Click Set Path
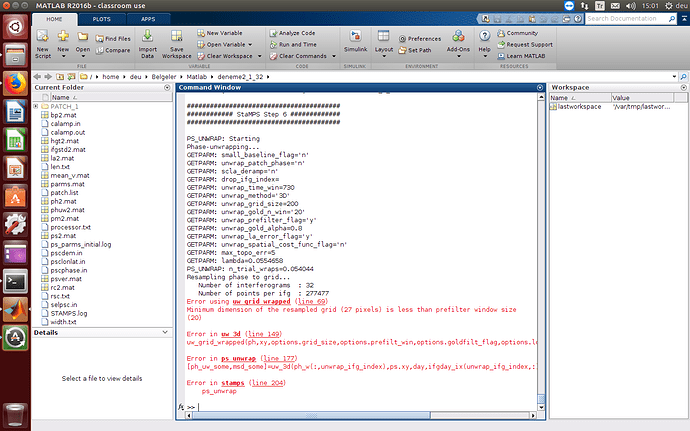This screenshot has height=431, width=690. [x=415, y=50]
